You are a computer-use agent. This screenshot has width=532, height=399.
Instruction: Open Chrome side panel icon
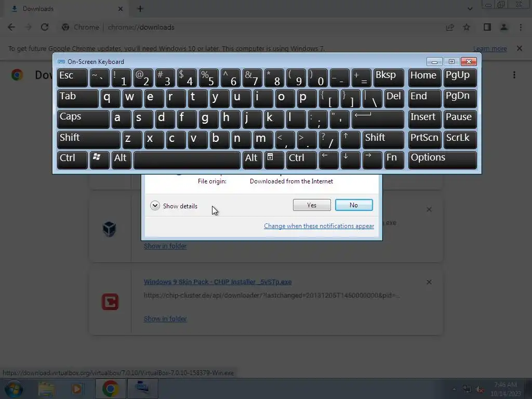point(487,27)
